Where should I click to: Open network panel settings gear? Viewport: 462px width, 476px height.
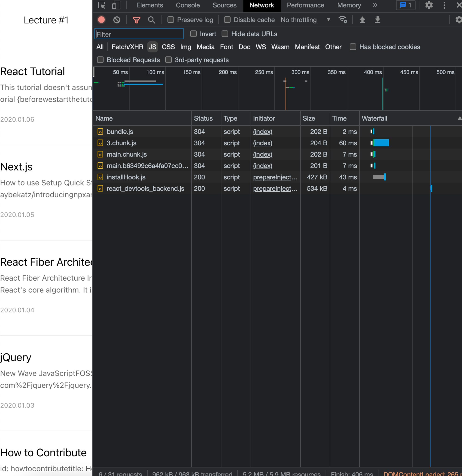tap(459, 20)
